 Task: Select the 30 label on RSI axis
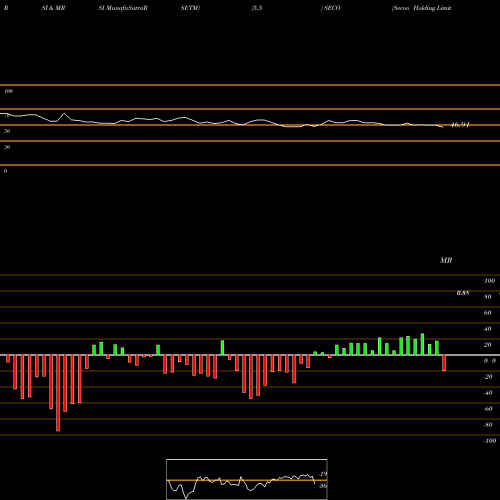pos(7,147)
